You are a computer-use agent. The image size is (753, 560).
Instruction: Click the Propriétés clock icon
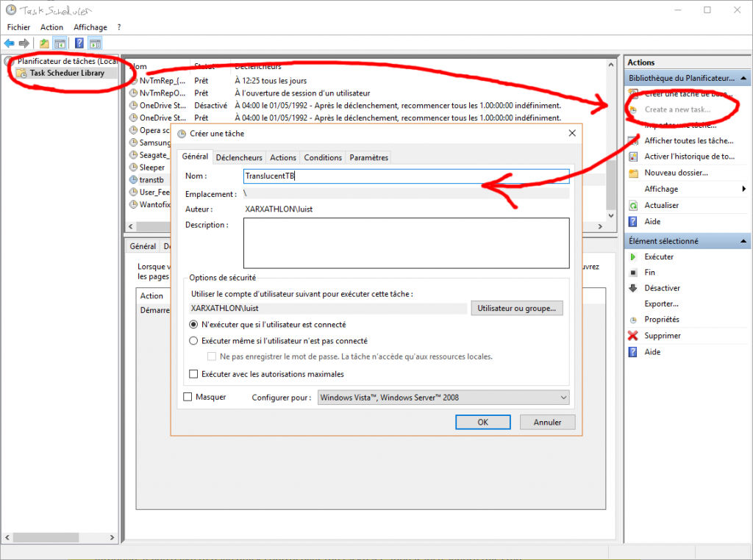tap(633, 320)
